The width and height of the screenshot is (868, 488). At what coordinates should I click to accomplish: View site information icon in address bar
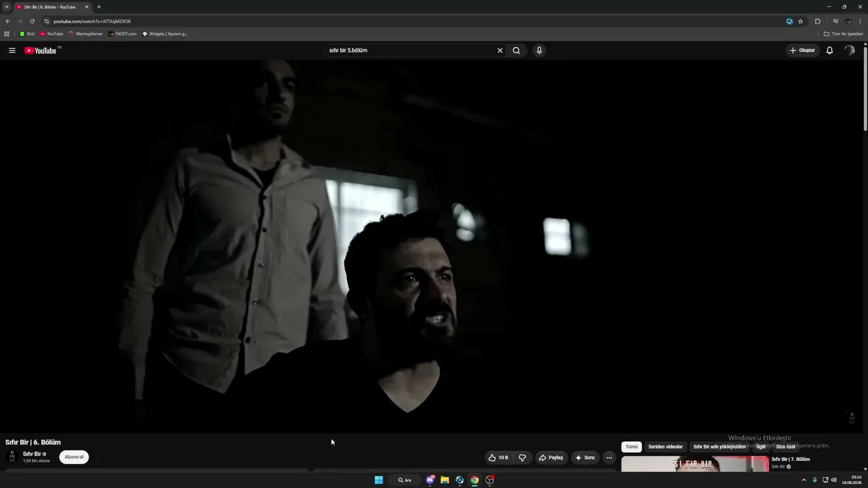point(47,21)
